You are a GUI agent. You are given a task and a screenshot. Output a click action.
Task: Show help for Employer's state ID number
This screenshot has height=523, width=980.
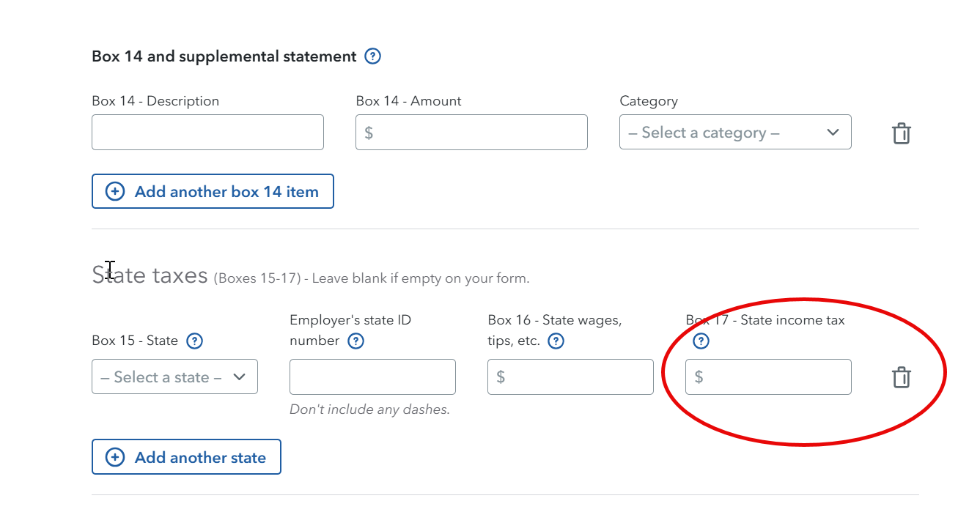355,341
